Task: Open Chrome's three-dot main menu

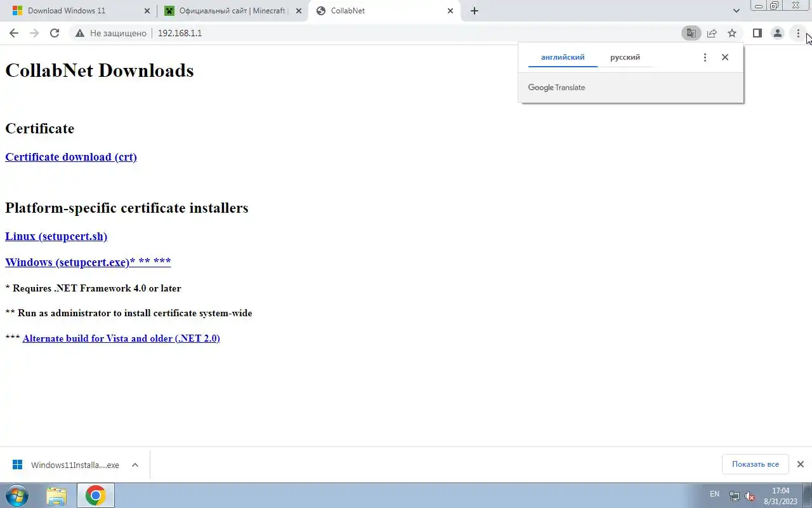Action: point(798,33)
